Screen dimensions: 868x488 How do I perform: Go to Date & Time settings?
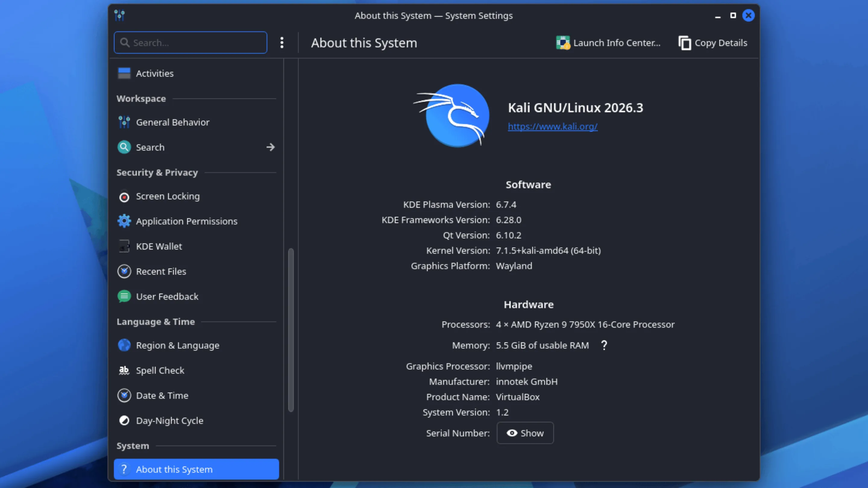click(x=196, y=396)
